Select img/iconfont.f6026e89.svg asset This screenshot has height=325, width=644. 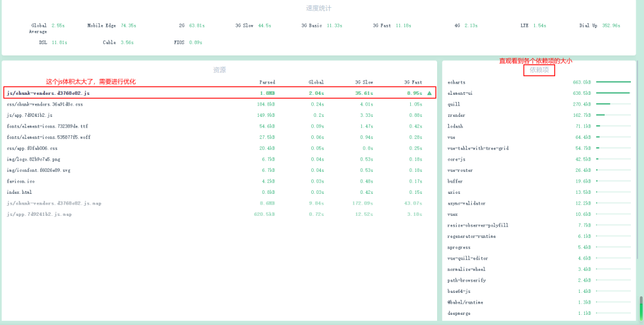point(39,170)
